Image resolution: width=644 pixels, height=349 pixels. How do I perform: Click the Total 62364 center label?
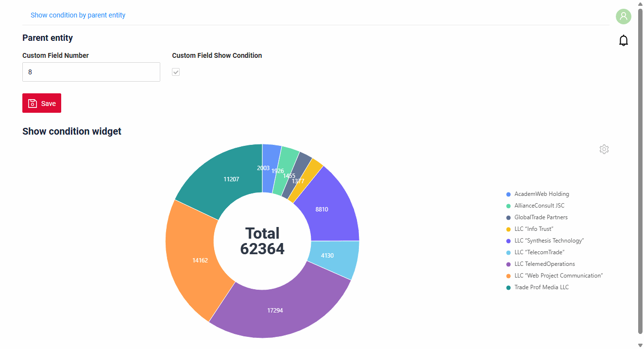click(262, 241)
